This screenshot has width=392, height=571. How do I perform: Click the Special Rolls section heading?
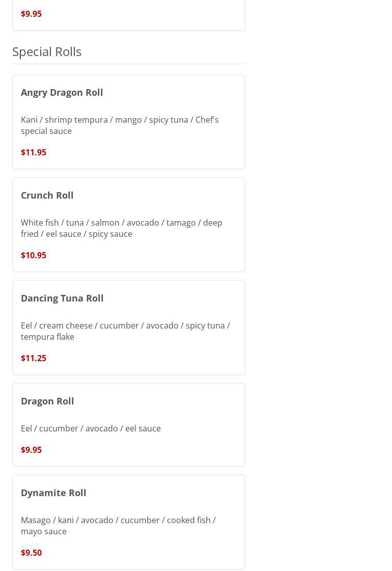click(x=47, y=51)
